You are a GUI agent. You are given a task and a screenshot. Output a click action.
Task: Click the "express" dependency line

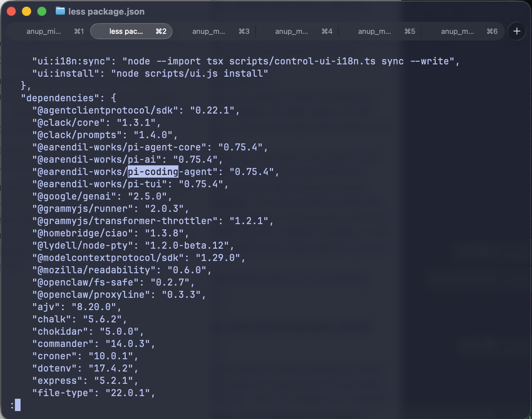click(85, 380)
